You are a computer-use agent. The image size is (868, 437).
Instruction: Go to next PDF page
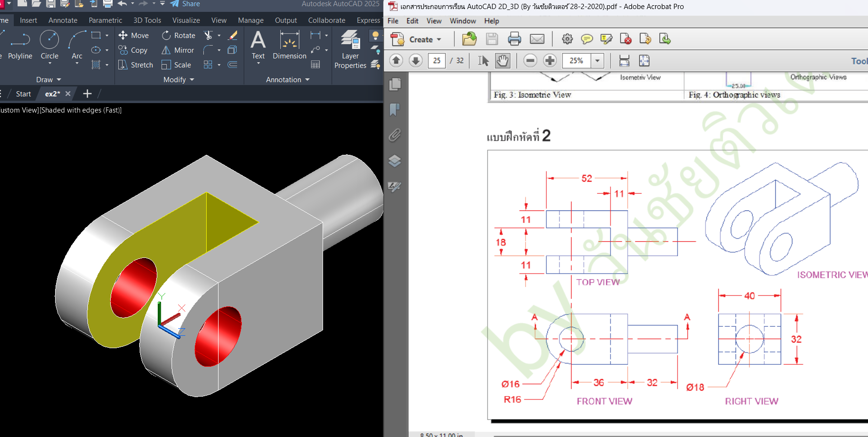click(x=416, y=61)
